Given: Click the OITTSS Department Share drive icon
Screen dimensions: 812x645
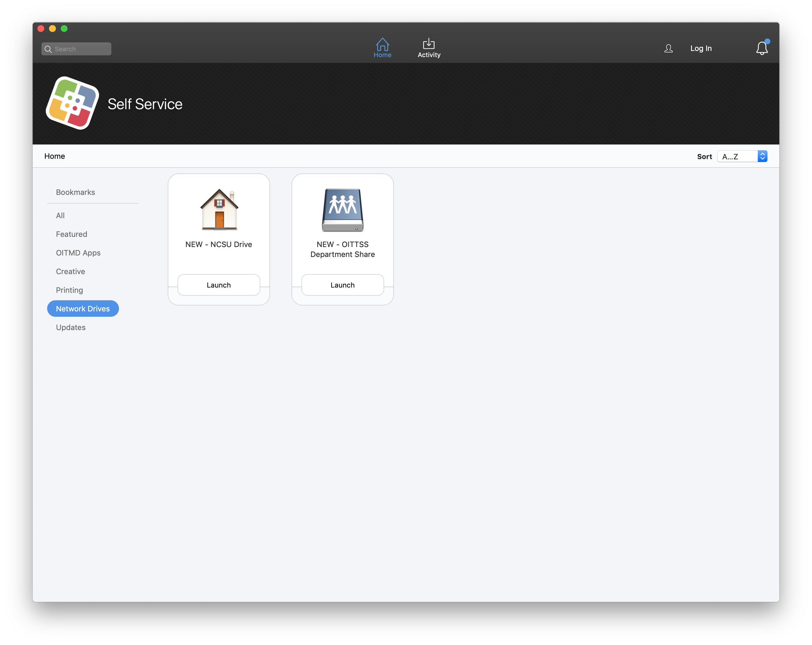Looking at the screenshot, I should 342,210.
